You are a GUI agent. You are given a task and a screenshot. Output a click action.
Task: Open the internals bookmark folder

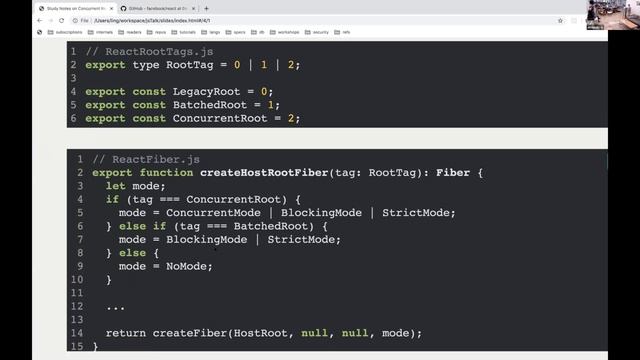pos(100,32)
